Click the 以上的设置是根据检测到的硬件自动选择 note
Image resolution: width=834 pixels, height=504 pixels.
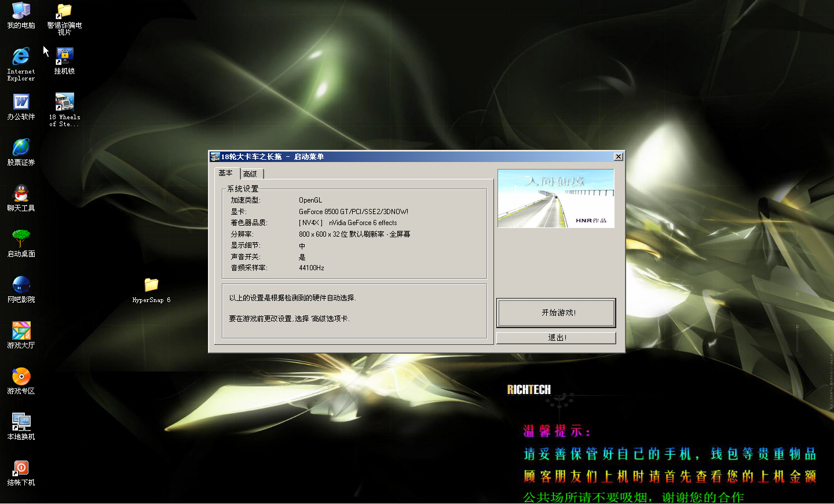(292, 298)
